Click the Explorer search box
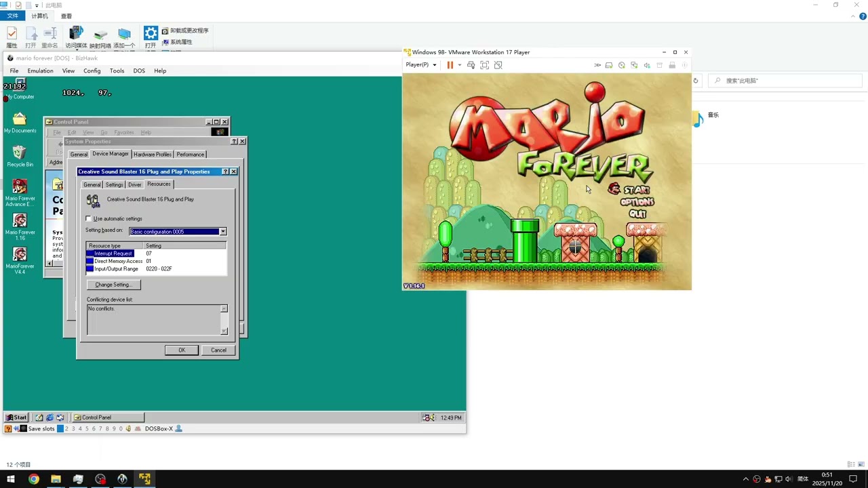The image size is (868, 488). (x=785, y=81)
